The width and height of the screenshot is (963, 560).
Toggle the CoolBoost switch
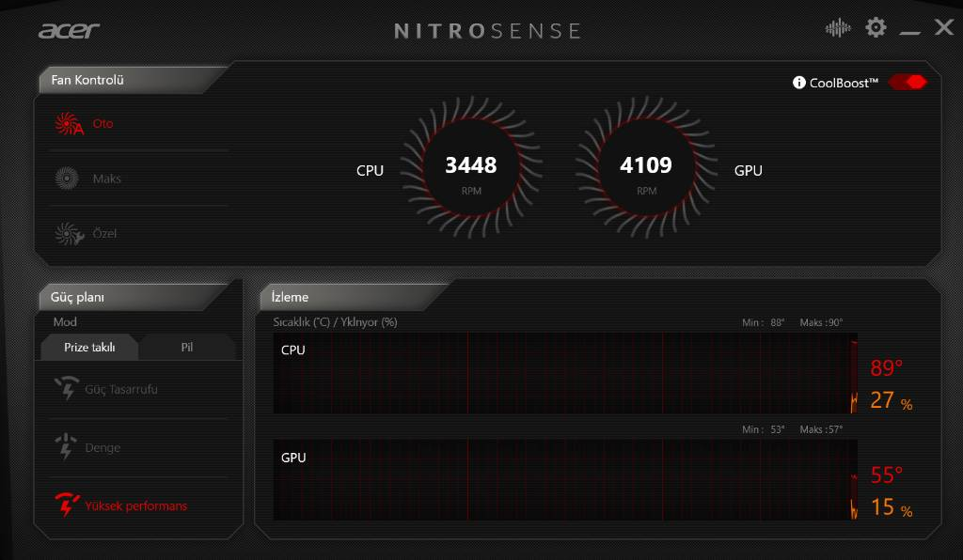tap(908, 82)
